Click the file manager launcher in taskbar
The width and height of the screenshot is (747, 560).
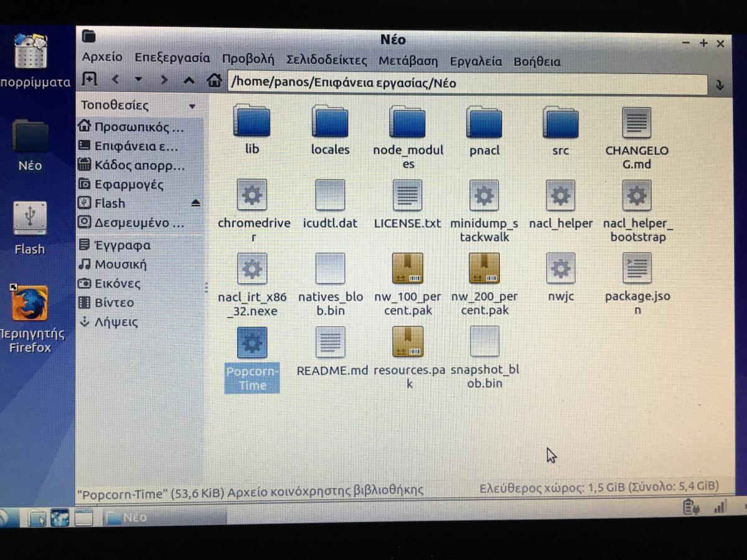tap(37, 518)
